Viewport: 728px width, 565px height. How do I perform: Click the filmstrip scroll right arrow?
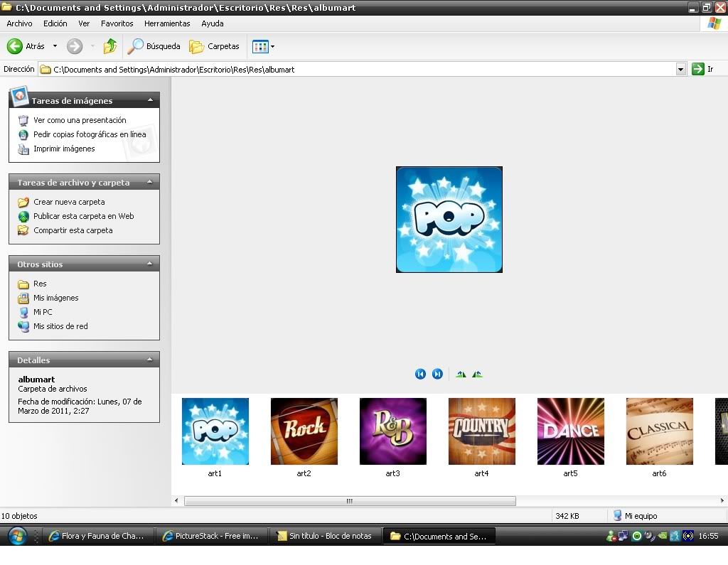click(722, 501)
